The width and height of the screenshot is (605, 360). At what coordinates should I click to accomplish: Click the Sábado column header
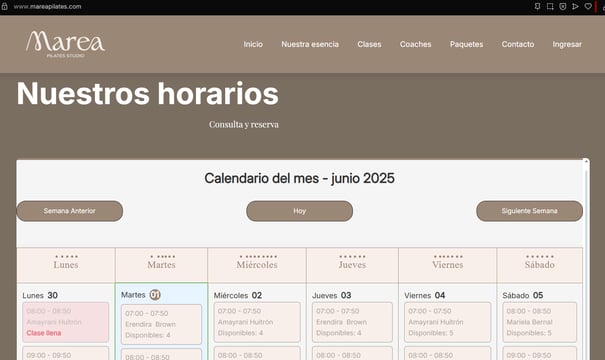pyautogui.click(x=539, y=265)
